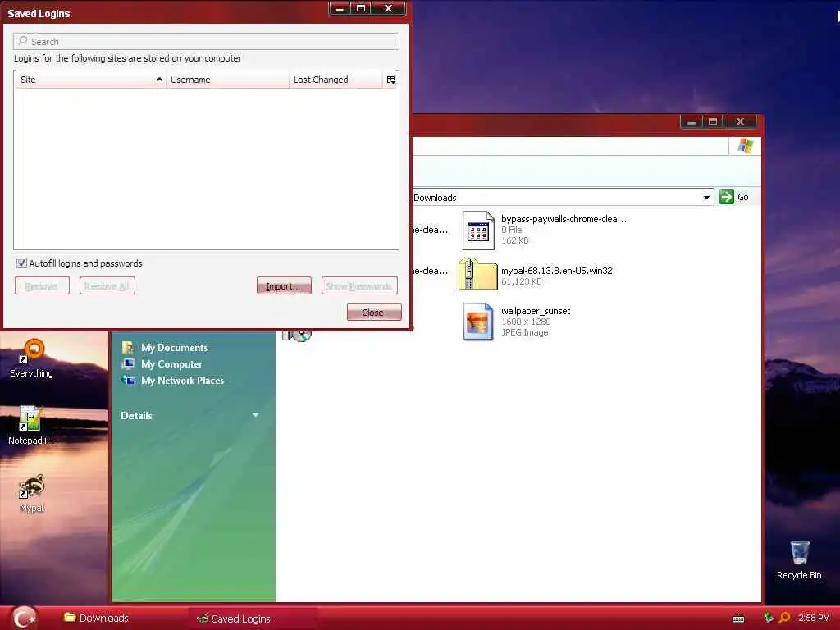
Task: Toggle Autofill logins and passwords checkbox
Action: pyautogui.click(x=21, y=263)
